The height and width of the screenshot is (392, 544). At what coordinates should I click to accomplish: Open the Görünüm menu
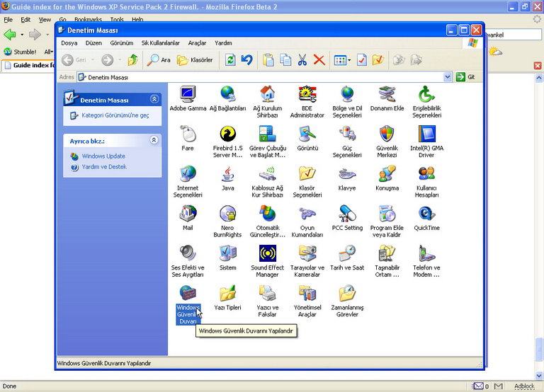[122, 43]
